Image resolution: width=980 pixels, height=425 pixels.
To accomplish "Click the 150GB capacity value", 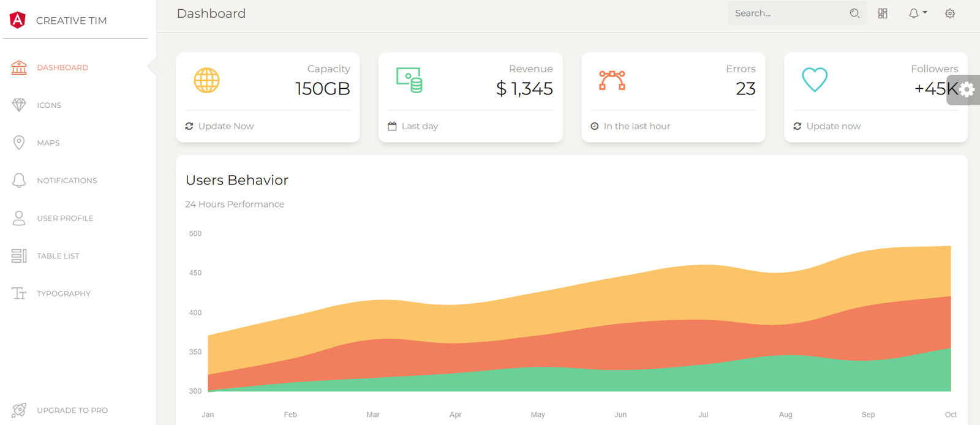I will point(323,89).
